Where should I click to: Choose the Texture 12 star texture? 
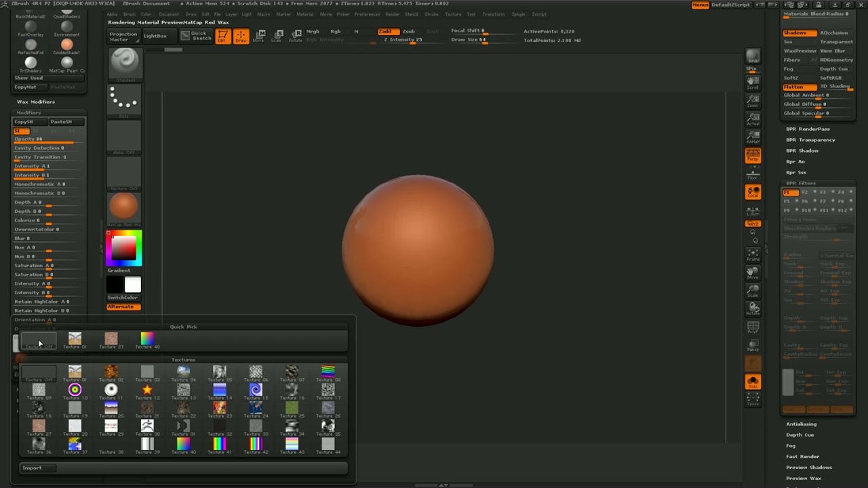click(147, 391)
